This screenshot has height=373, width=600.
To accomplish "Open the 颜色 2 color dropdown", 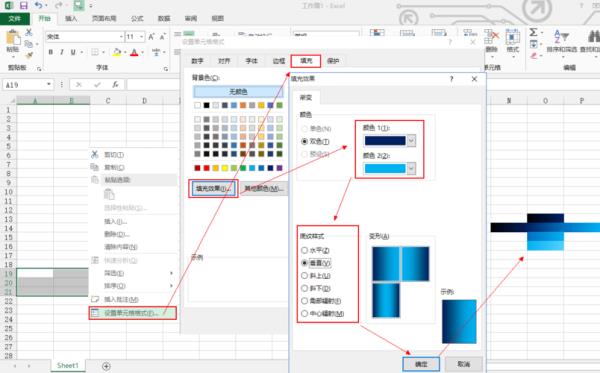I will click(411, 168).
